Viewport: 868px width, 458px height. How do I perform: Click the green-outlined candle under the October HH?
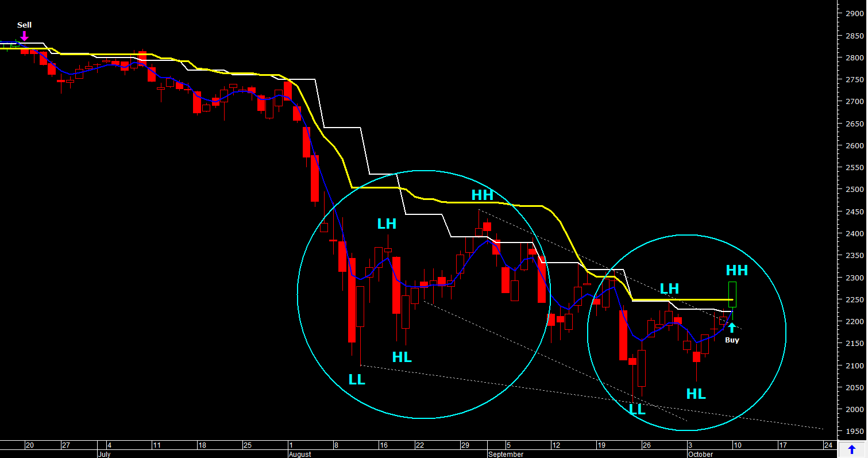point(732,294)
